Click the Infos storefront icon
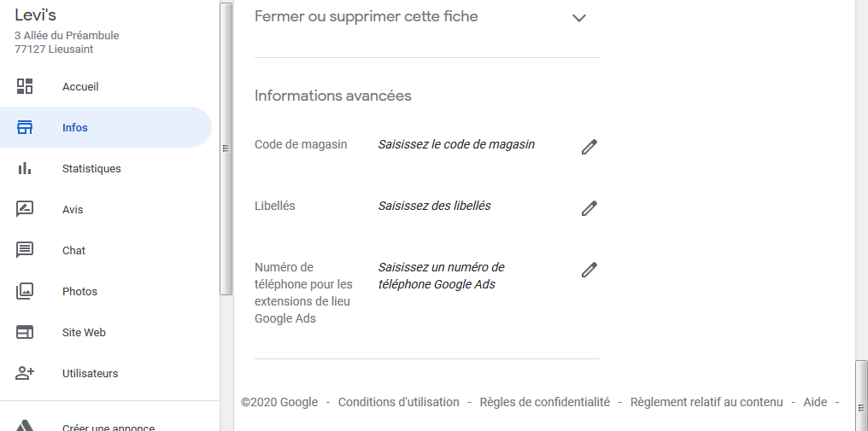 [x=25, y=127]
